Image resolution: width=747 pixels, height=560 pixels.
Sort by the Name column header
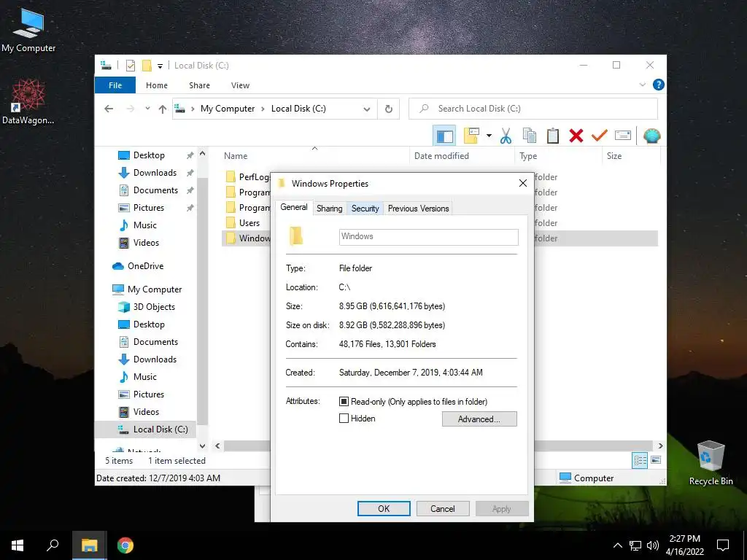click(314, 156)
